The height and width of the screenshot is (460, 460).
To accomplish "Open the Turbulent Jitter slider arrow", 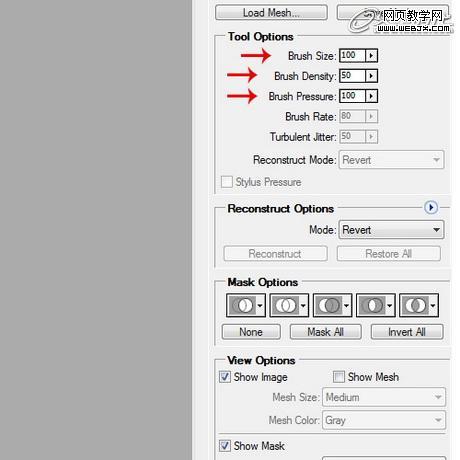I will [371, 136].
